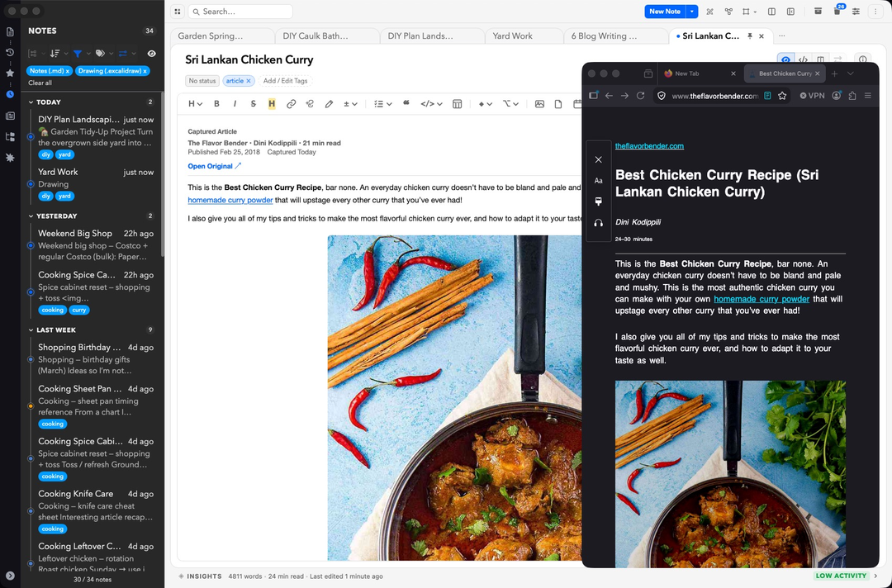Insert a table using the table icon
Viewport: 892px width, 588px height.
457,104
